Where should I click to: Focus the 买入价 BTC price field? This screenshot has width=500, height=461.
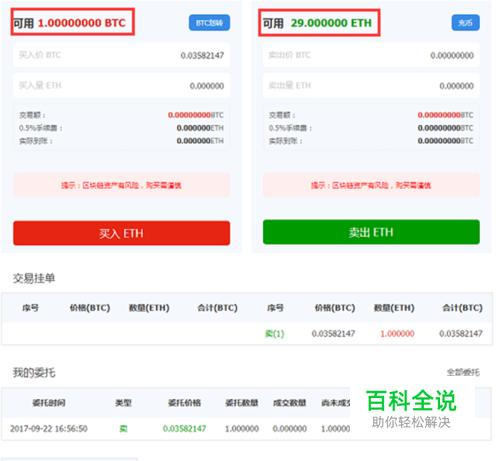coord(121,55)
